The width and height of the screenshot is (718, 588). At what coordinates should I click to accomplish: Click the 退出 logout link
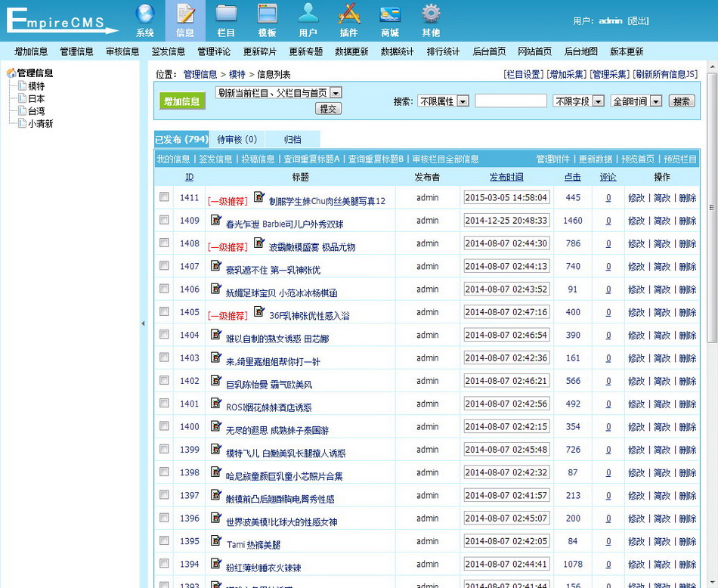point(638,21)
